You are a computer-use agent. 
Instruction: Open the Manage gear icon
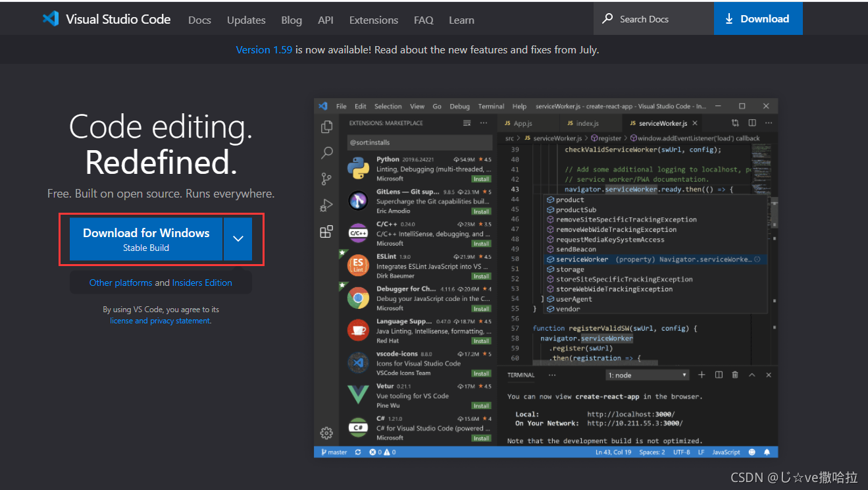point(326,433)
